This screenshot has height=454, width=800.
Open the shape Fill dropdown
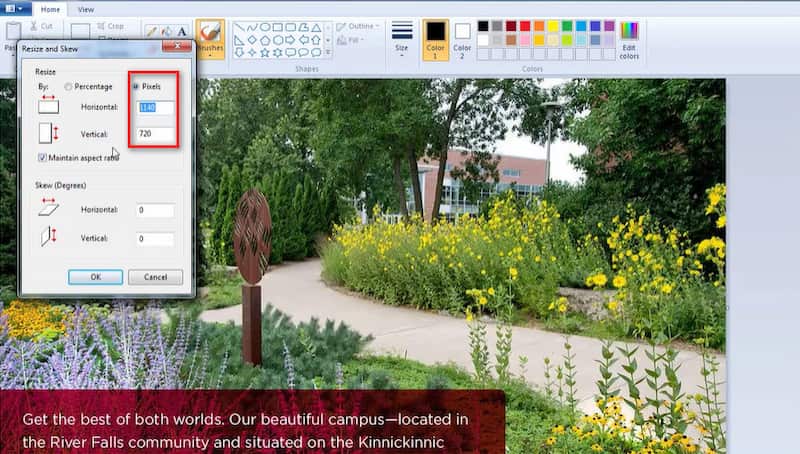pos(353,40)
